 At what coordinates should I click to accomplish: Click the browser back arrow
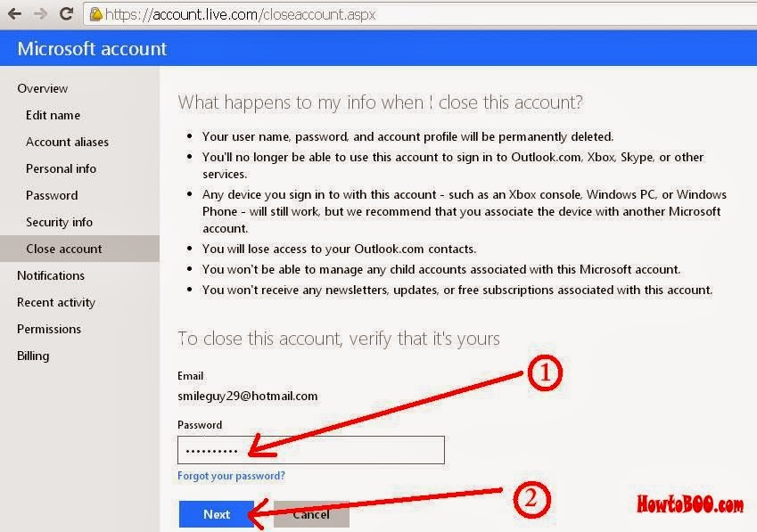(15, 14)
